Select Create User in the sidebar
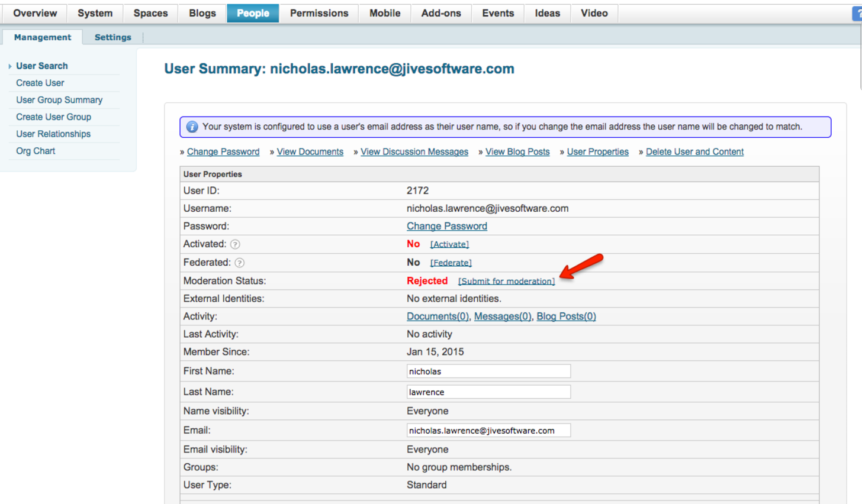Viewport: 862px width, 504px height. tap(40, 83)
